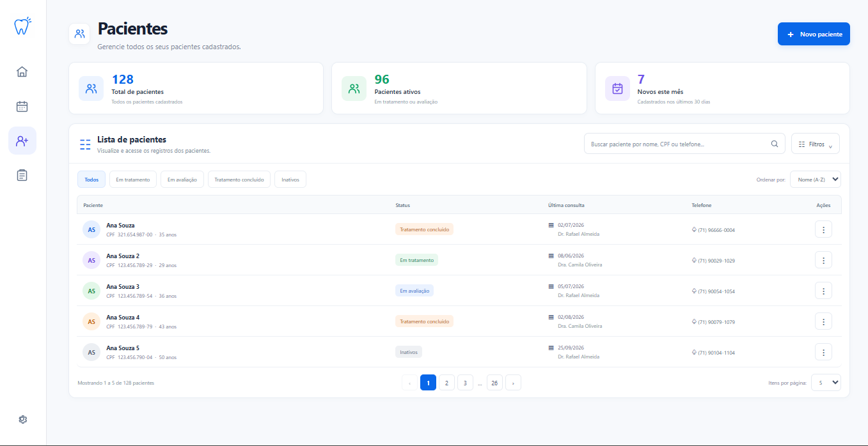Click the next page arrow

[x=513, y=383]
